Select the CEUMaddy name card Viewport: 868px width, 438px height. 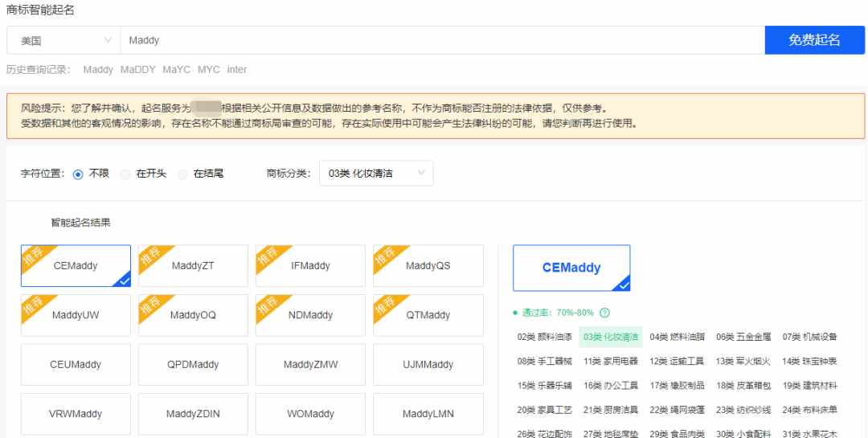click(76, 364)
